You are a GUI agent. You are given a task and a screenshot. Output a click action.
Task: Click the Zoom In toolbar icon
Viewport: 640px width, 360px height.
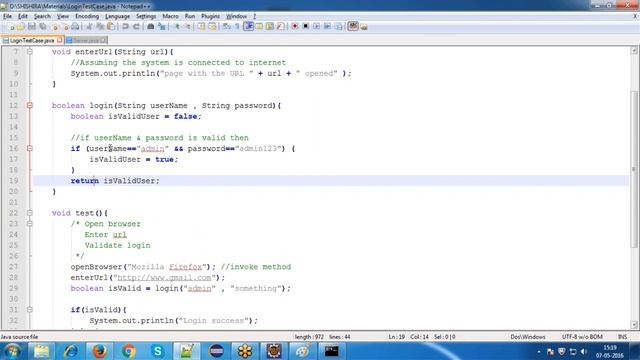pos(177,27)
